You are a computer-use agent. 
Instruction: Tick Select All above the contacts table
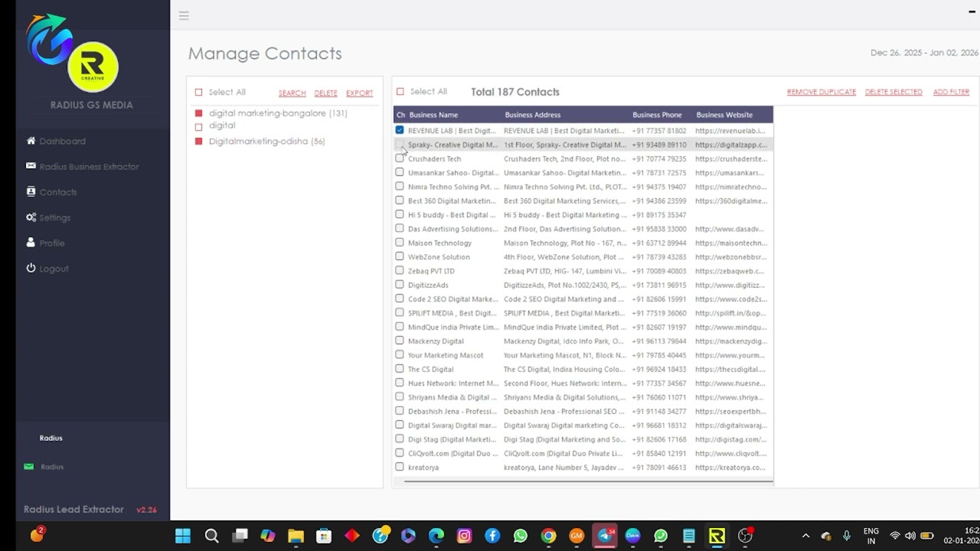tap(400, 92)
